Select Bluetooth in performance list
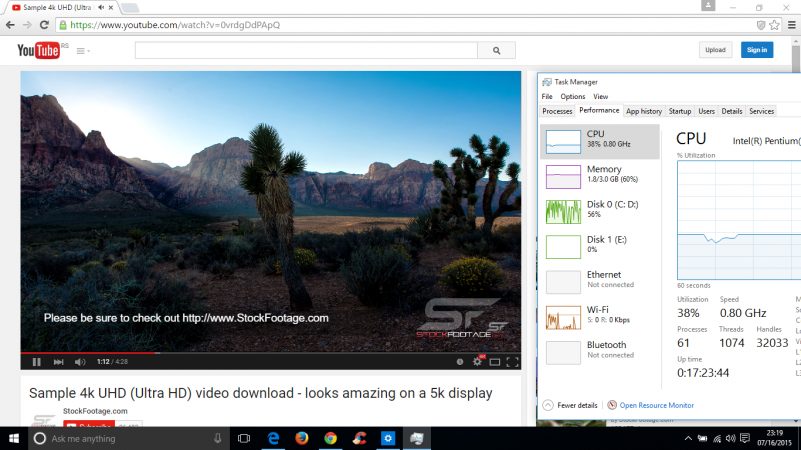Viewport: 801px width, 450px height. [600, 352]
